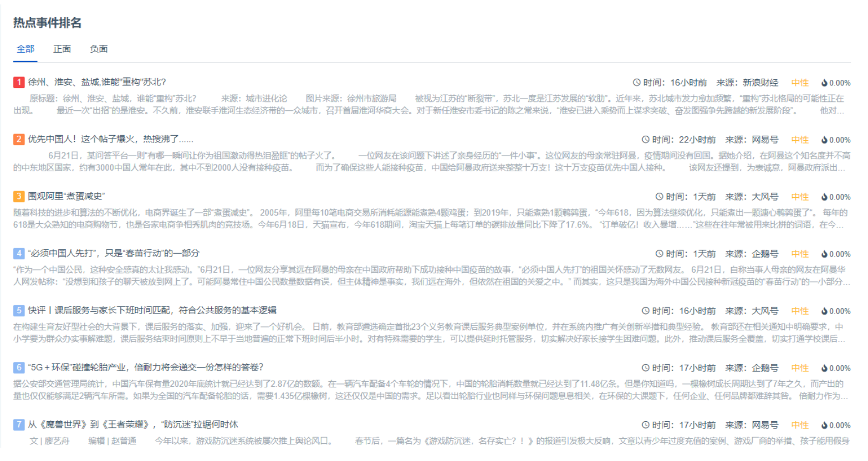Click the 中性 sentiment label on the 徐州 row
Viewport: 868px width, 461px height.
point(800,83)
